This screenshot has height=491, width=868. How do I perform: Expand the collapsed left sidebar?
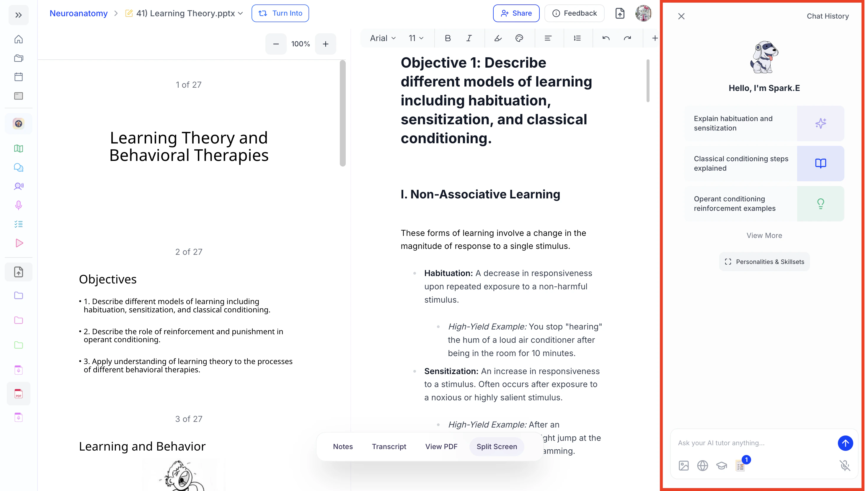(x=19, y=15)
